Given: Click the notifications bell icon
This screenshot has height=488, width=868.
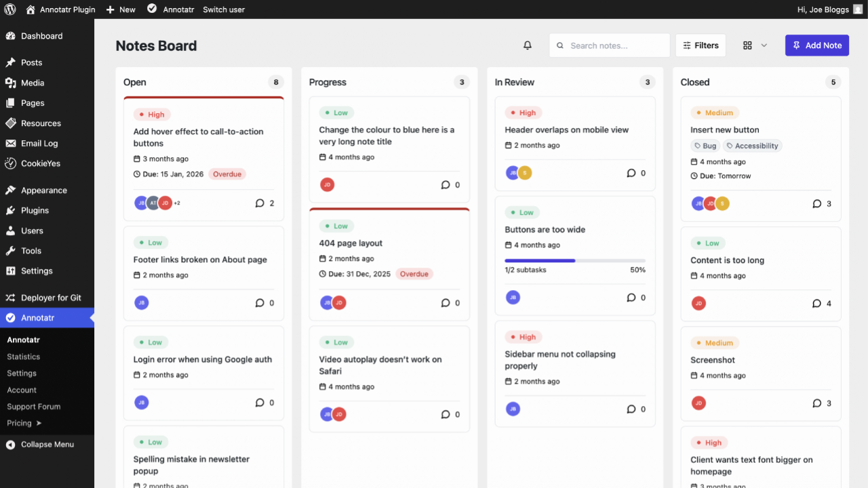Looking at the screenshot, I should [528, 45].
